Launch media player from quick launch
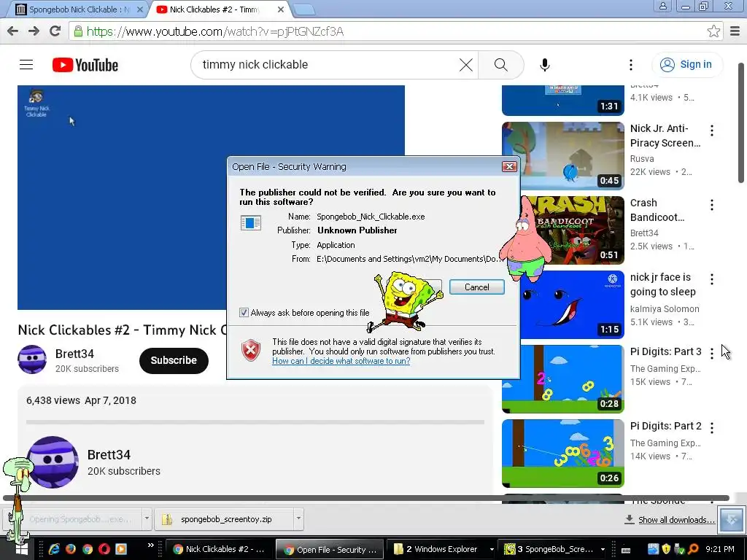The height and width of the screenshot is (560, 747). tap(121, 550)
